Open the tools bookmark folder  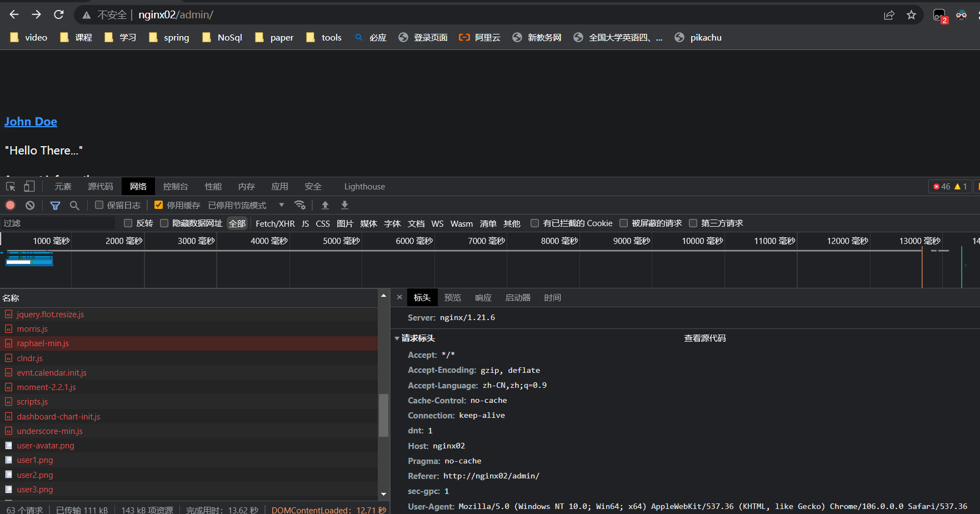pyautogui.click(x=324, y=37)
